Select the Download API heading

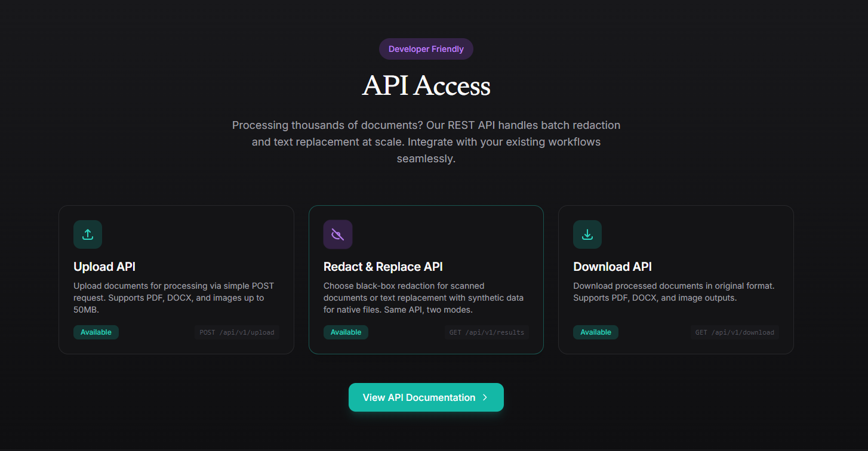tap(612, 267)
